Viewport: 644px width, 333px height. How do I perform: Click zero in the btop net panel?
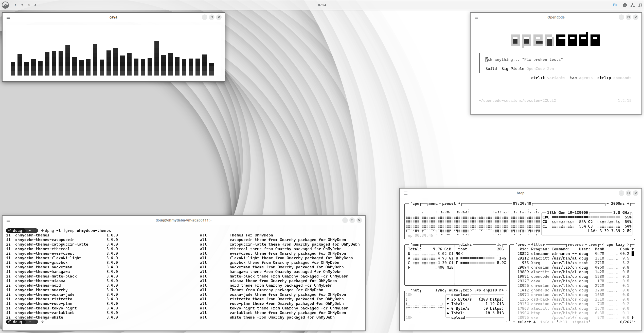click(467, 290)
